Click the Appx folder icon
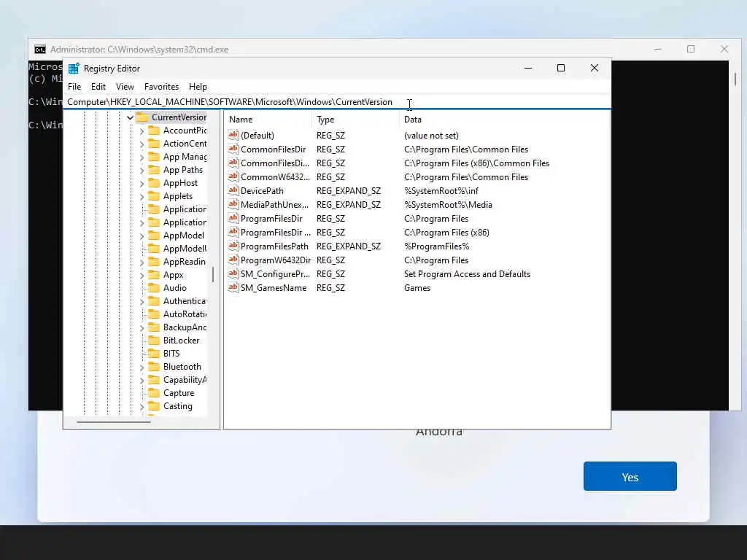This screenshot has height=560, width=747. point(154,275)
